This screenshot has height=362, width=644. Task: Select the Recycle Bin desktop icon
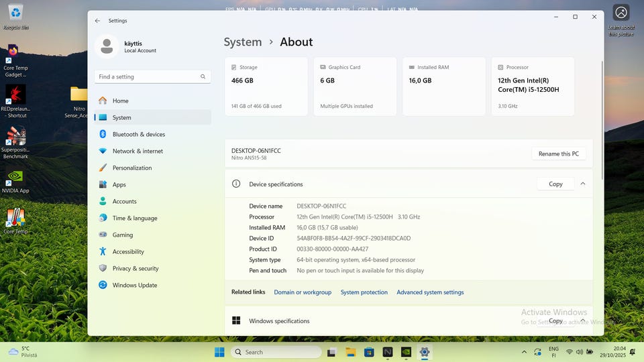[x=15, y=13]
